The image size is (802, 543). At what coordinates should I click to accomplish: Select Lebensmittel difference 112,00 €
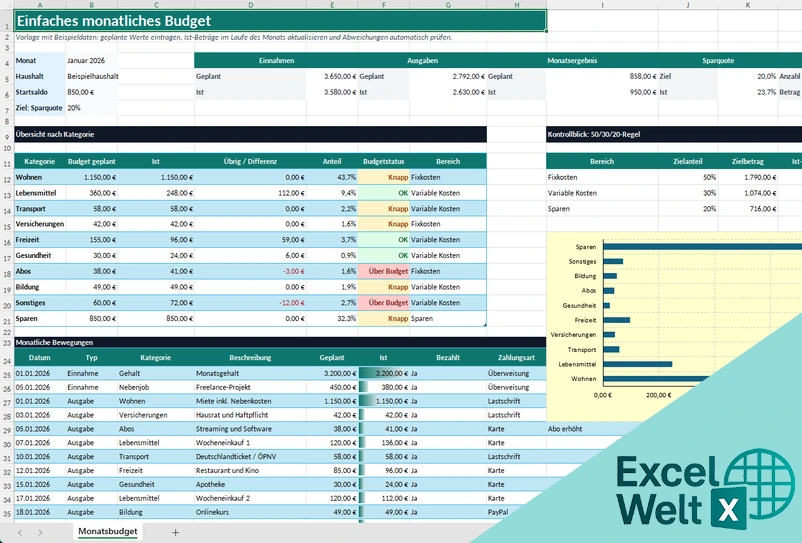click(x=251, y=193)
